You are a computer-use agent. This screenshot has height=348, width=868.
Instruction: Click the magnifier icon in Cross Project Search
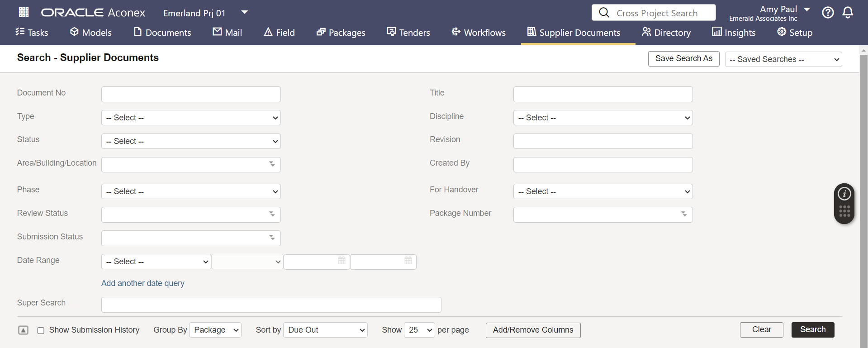[x=604, y=13]
